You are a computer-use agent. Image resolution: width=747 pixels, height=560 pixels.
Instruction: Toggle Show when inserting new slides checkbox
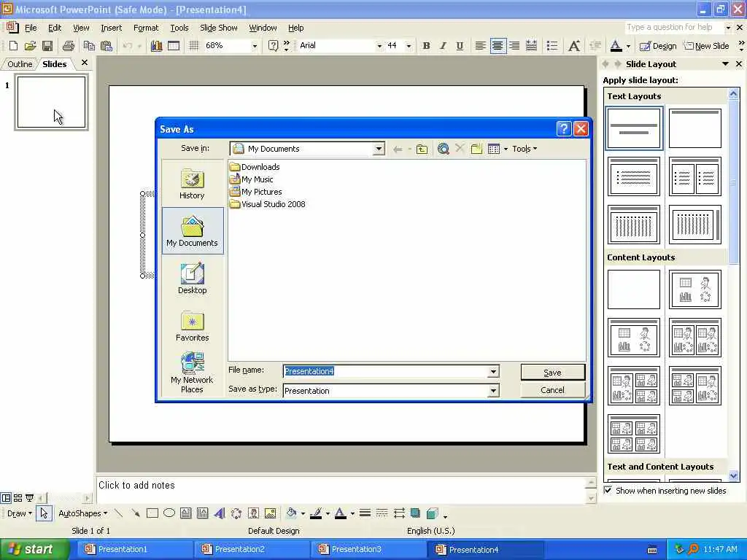click(x=608, y=491)
